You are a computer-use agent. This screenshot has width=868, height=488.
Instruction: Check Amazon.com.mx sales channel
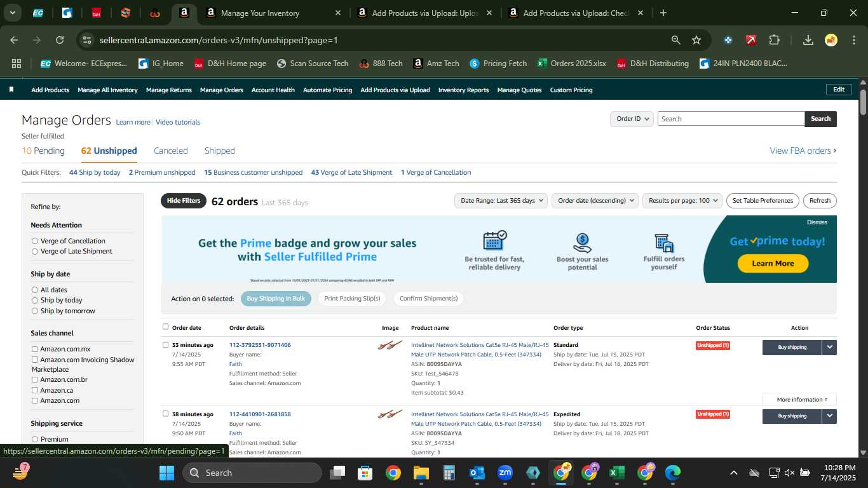tap(35, 349)
